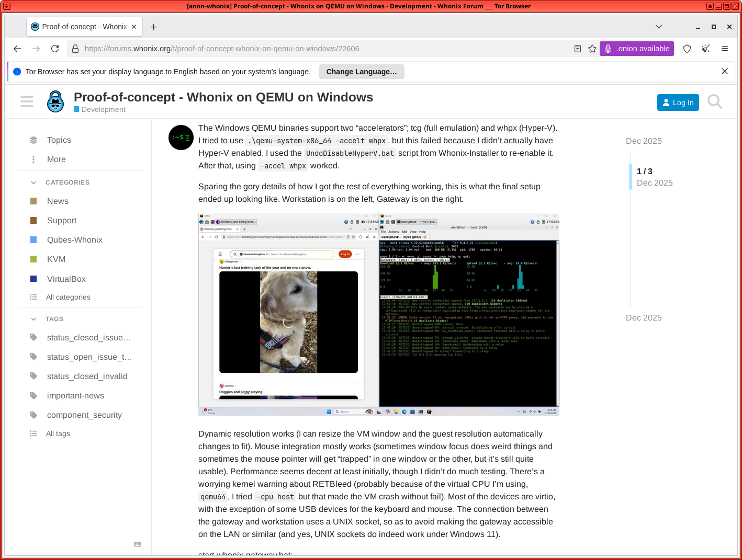742x560 pixels.
Task: Open the keyboard shortcuts icon in sidebar
Action: 138,544
